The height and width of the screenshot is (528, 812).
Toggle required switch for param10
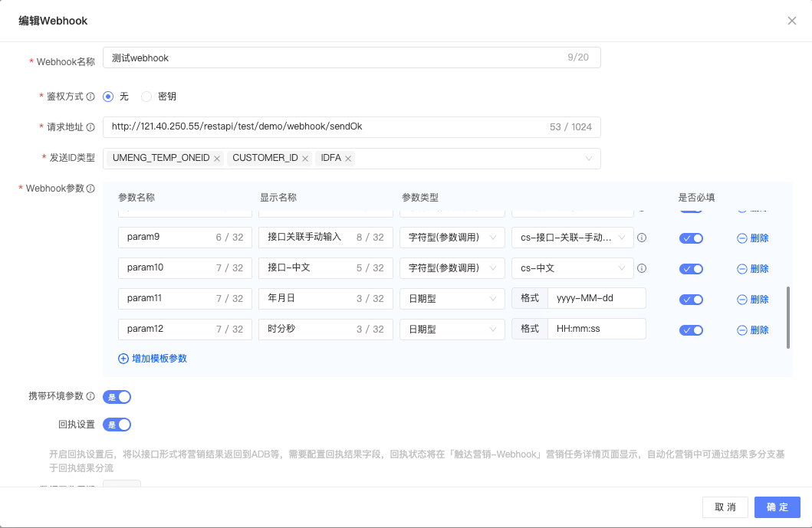pyautogui.click(x=691, y=269)
